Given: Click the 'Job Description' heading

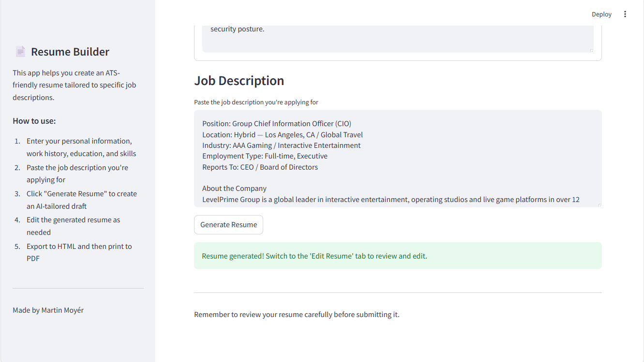Looking at the screenshot, I should tap(239, 81).
